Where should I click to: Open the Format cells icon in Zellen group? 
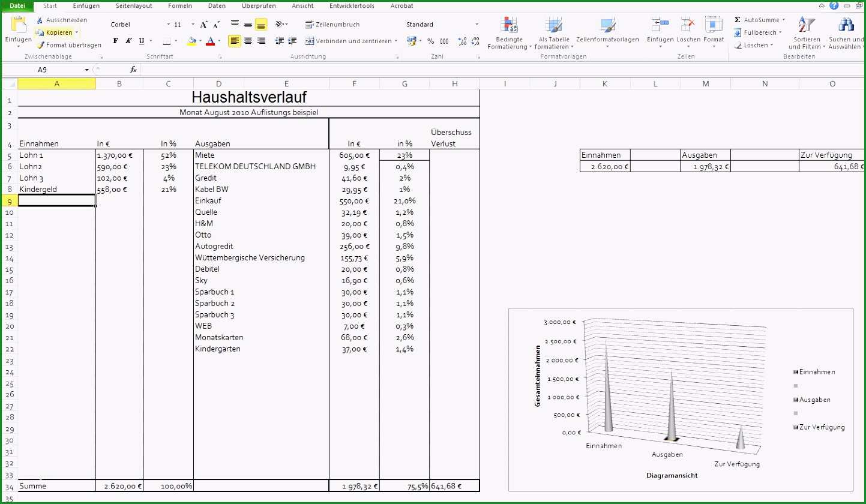714,25
